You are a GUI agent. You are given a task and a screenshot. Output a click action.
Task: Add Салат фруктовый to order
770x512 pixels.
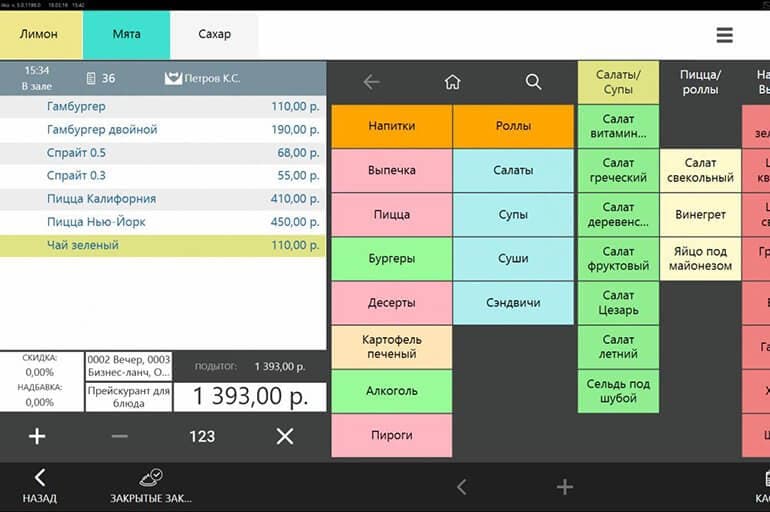618,259
